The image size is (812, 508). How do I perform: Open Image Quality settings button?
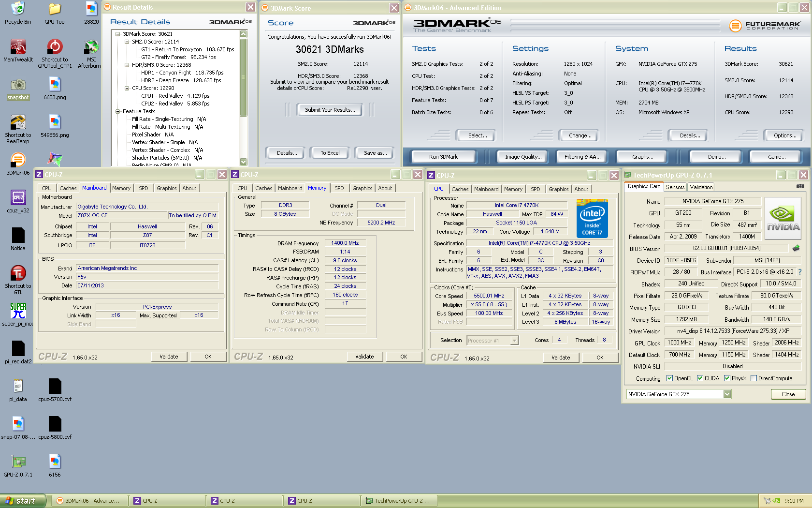523,157
